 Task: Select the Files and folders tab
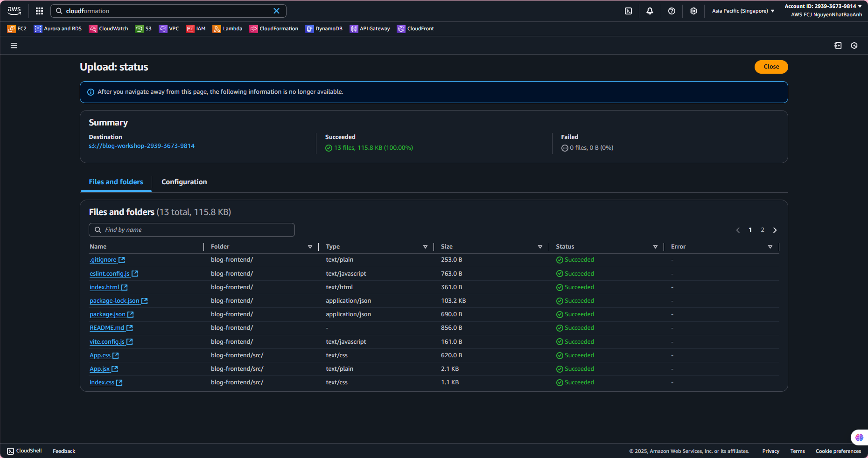pyautogui.click(x=116, y=182)
